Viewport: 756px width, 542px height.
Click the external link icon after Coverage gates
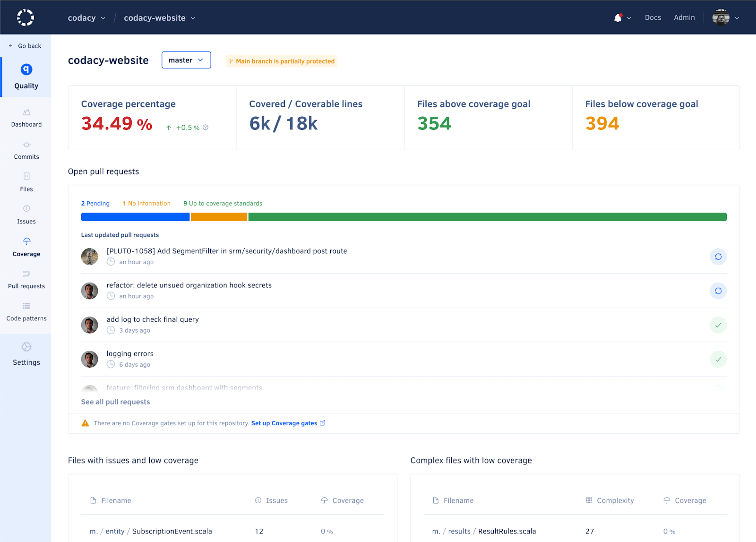pyautogui.click(x=323, y=423)
